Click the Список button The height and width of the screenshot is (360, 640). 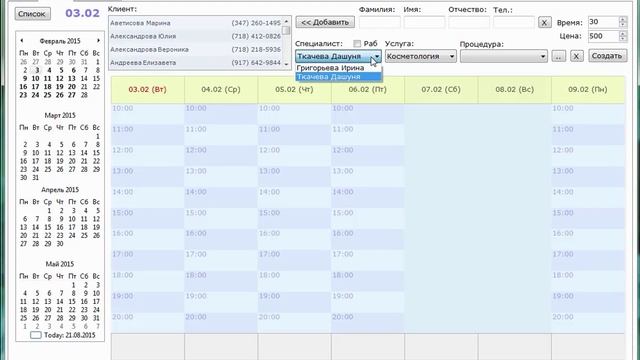33,14
